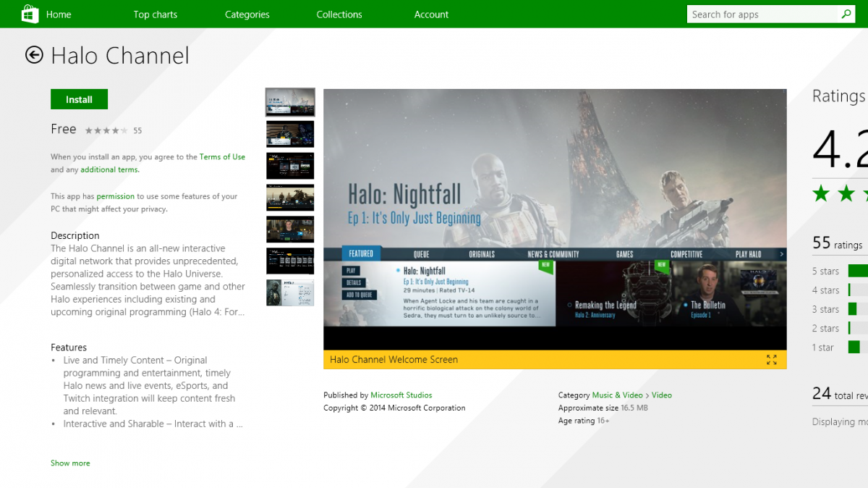The image size is (868, 488).
Task: Select the seventh screenshot thumbnail
Action: [290, 293]
